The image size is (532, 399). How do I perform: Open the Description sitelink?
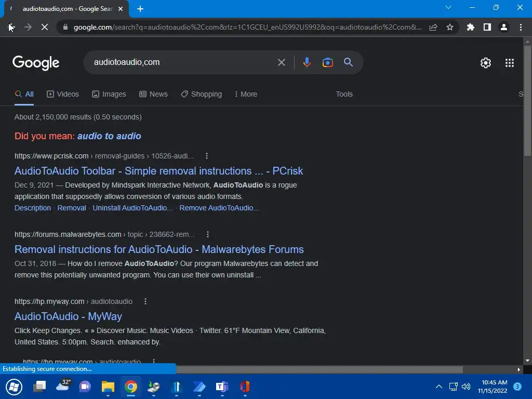pos(33,208)
